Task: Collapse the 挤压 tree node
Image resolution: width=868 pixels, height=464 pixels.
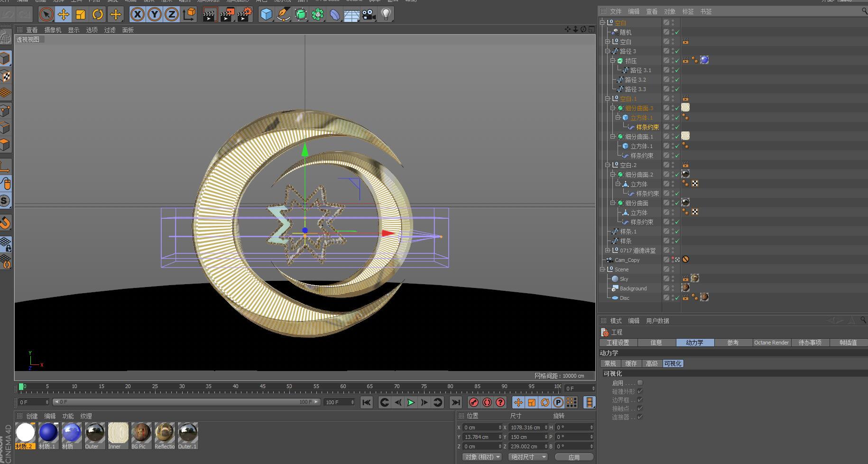Action: click(613, 61)
